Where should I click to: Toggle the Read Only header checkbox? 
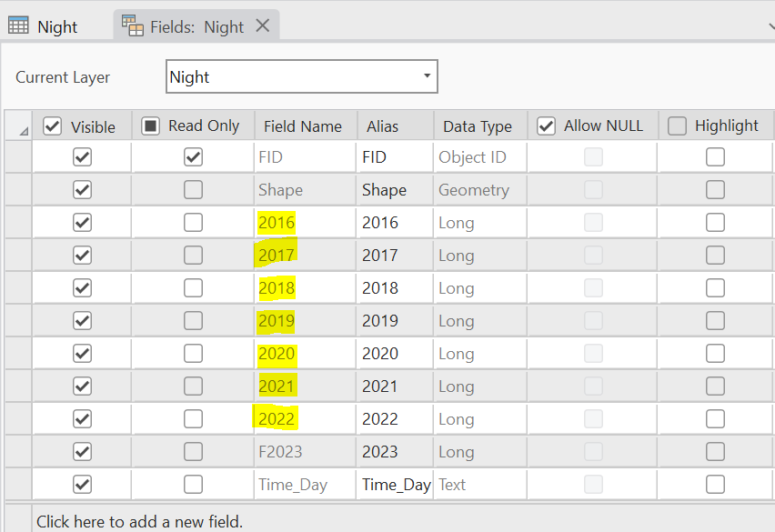(150, 126)
